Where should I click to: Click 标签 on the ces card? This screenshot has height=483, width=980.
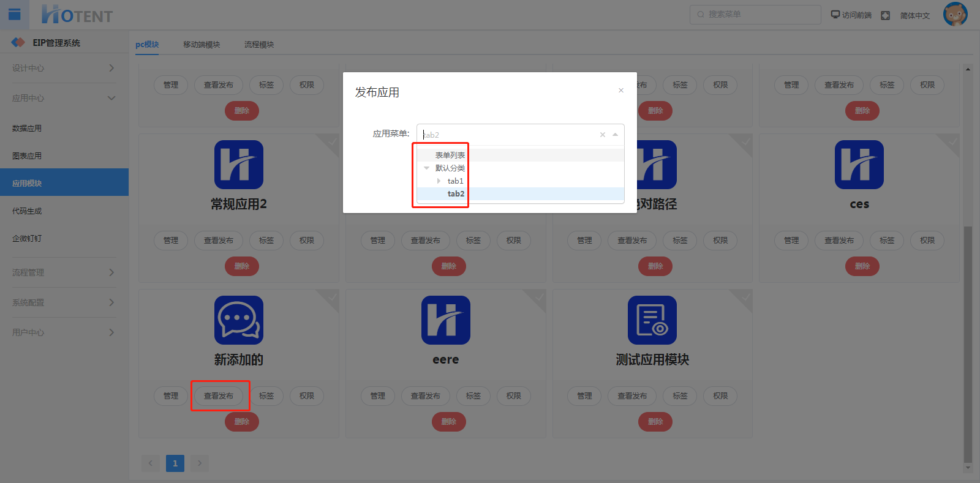pos(887,241)
